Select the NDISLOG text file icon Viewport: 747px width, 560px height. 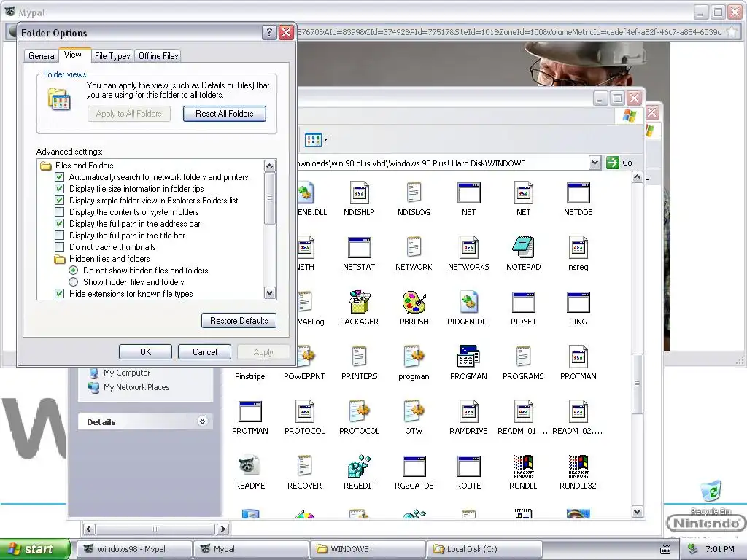[414, 192]
